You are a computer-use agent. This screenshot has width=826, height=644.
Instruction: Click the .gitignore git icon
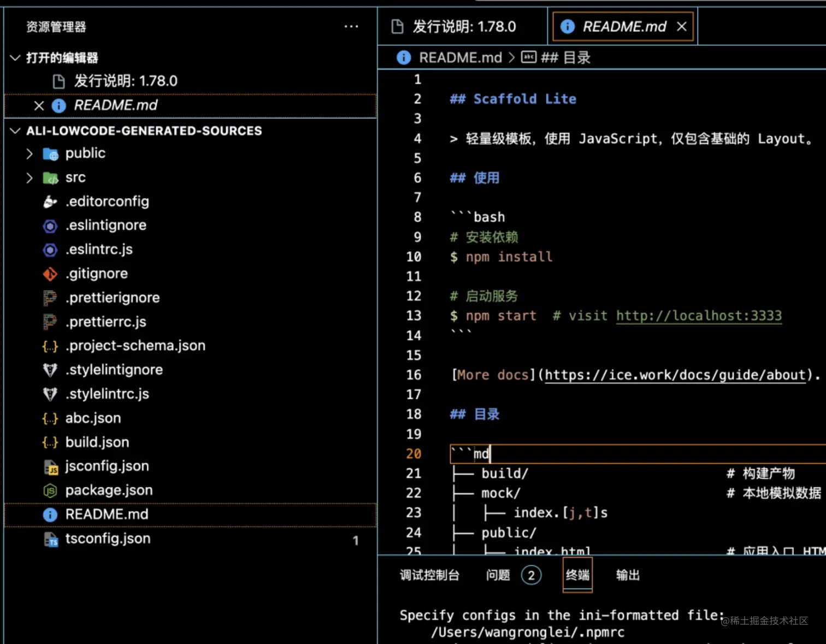[50, 274]
